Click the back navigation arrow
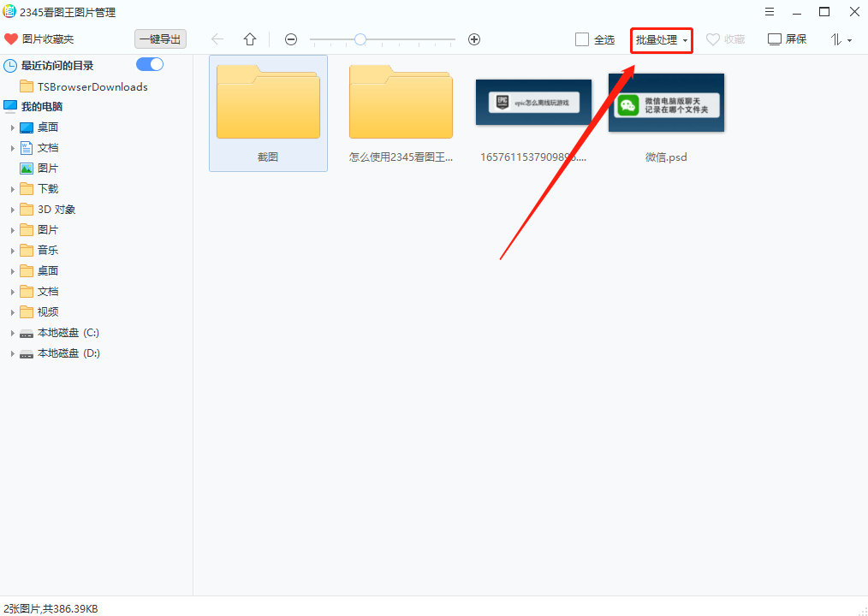The width and height of the screenshot is (868, 616). tap(217, 39)
